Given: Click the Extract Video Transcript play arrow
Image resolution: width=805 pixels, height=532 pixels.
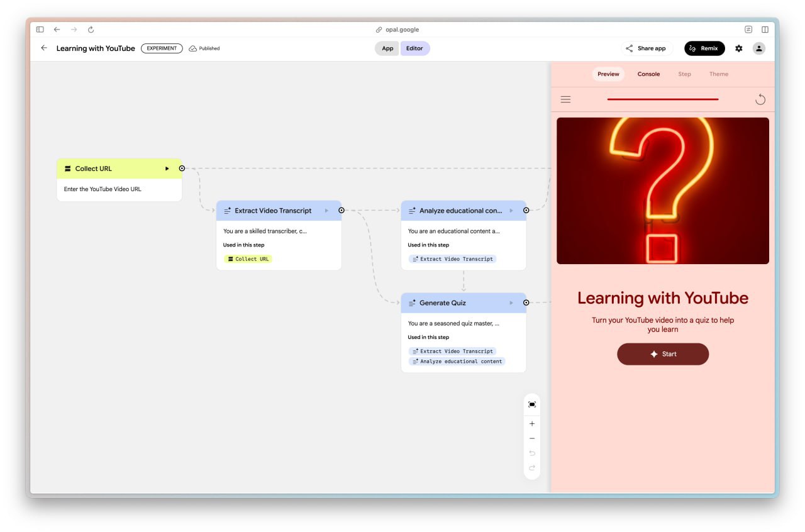Looking at the screenshot, I should pyautogui.click(x=326, y=211).
